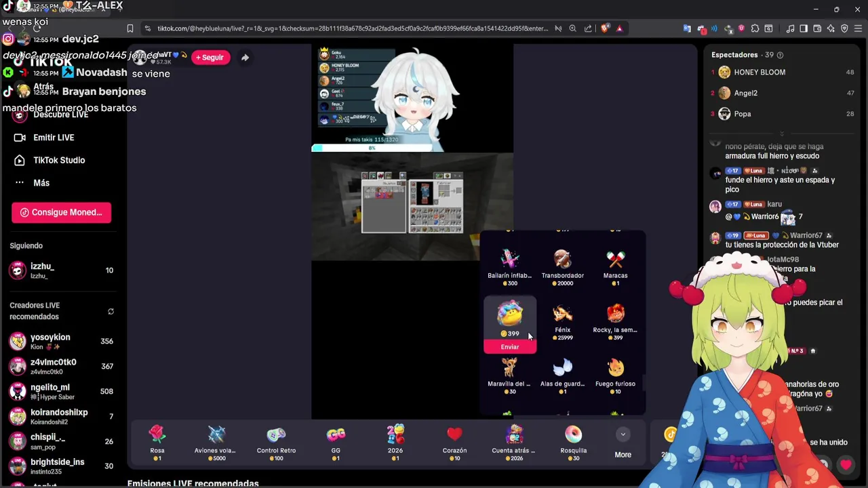Select the Fénix gift
The height and width of the screenshot is (488, 868).
point(563,322)
